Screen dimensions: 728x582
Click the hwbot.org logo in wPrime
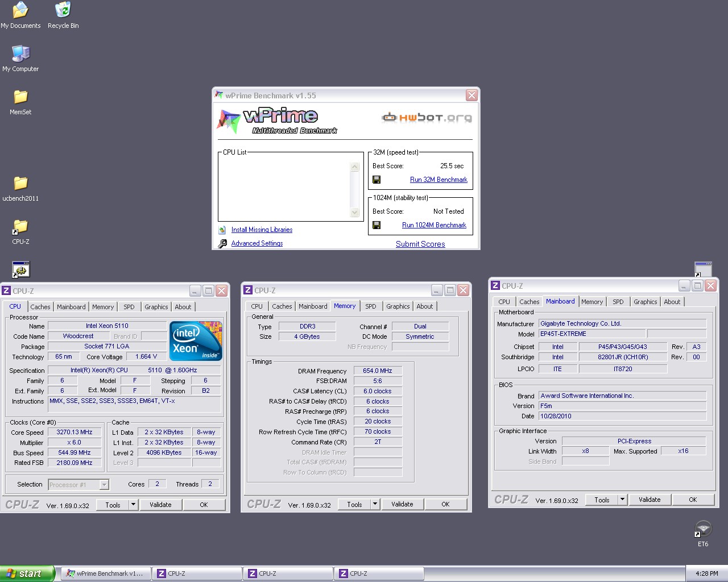click(x=427, y=118)
